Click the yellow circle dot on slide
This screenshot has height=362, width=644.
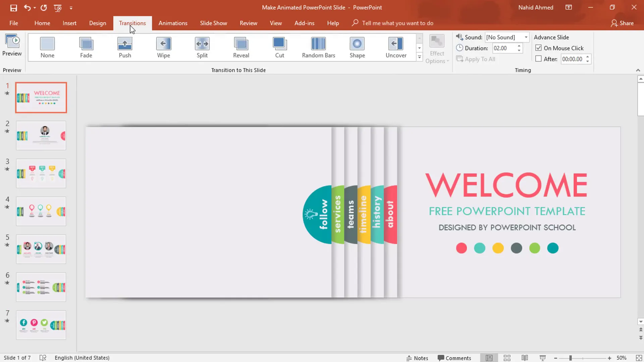(x=498, y=248)
